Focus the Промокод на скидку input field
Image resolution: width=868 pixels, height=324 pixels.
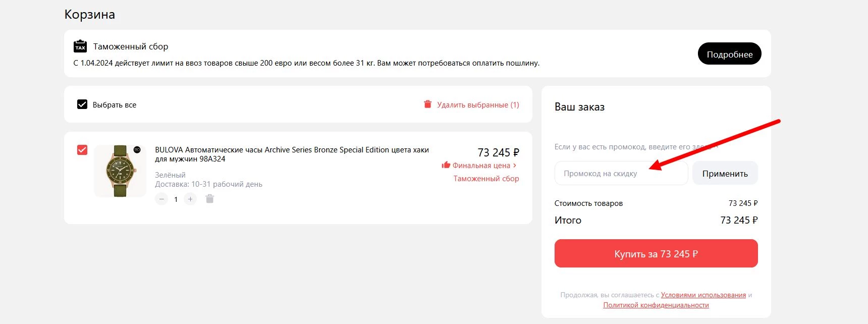click(621, 174)
